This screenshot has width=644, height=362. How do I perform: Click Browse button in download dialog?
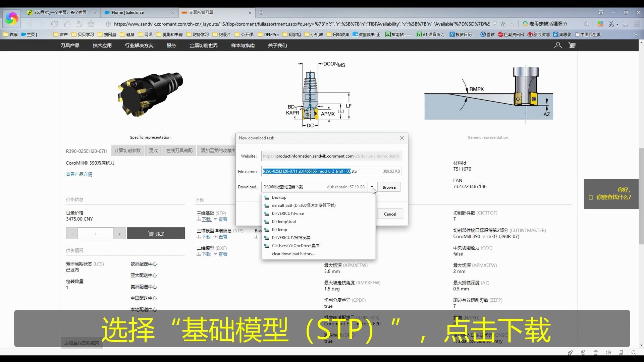click(389, 187)
